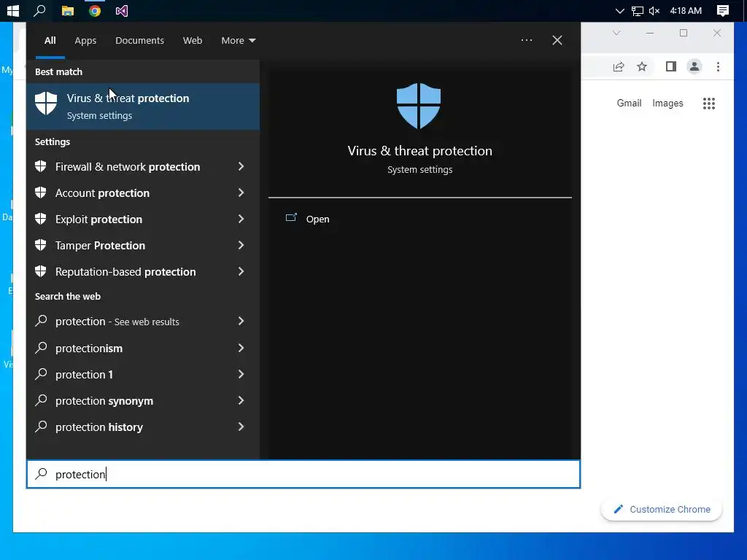Switch to the Apps search tab
This screenshot has height=560, width=747.
tap(85, 41)
